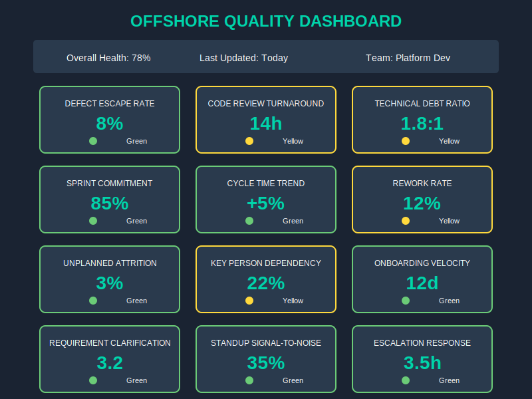Screen dimensions: 532x399
Task: Expand the Defect Escape Rate card
Action: (110, 120)
